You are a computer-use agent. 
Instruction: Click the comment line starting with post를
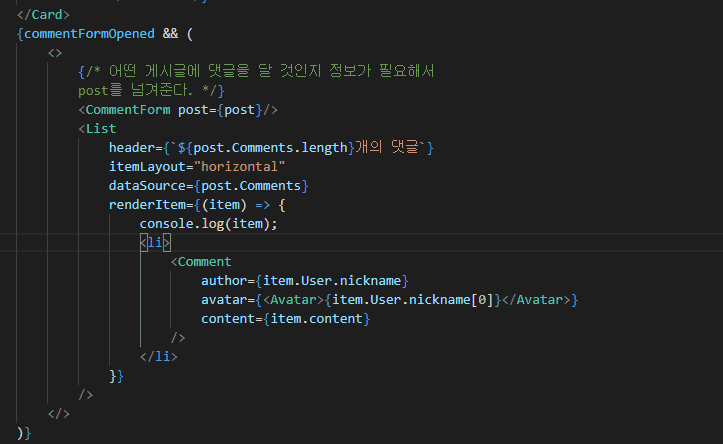click(151, 90)
